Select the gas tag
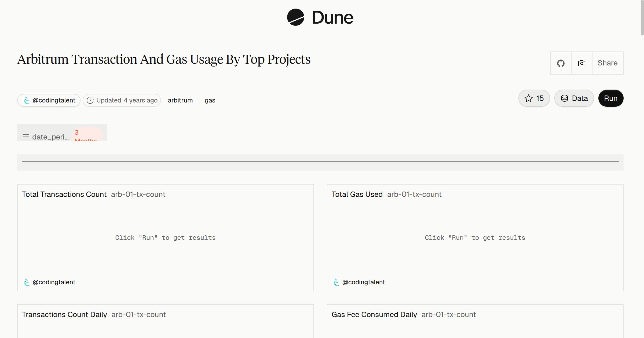 210,100
